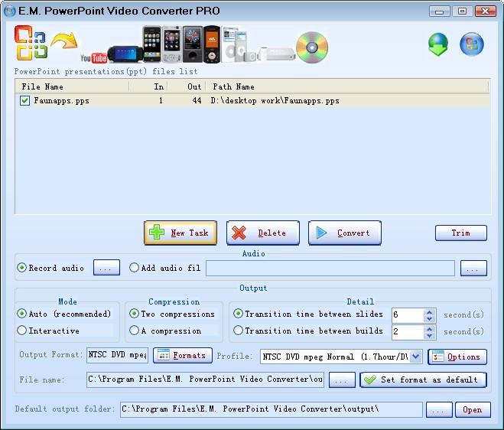Click the green globe download icon

[x=438, y=44]
